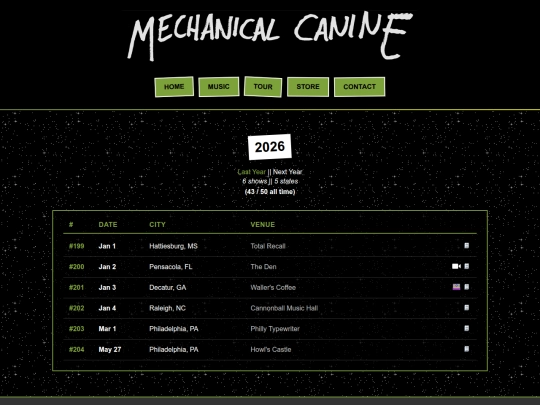Viewport: 540px width, 405px height.
Task: Click Total Recall venue name
Action: (268, 246)
